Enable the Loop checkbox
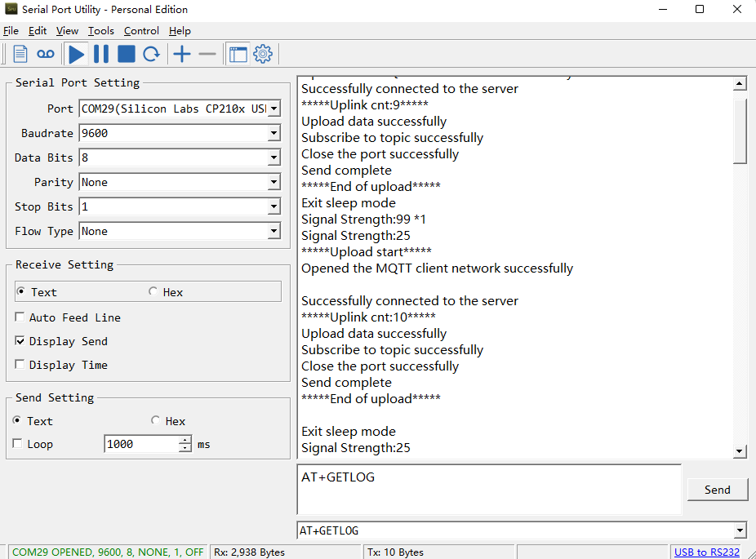This screenshot has width=756, height=559. click(x=17, y=443)
